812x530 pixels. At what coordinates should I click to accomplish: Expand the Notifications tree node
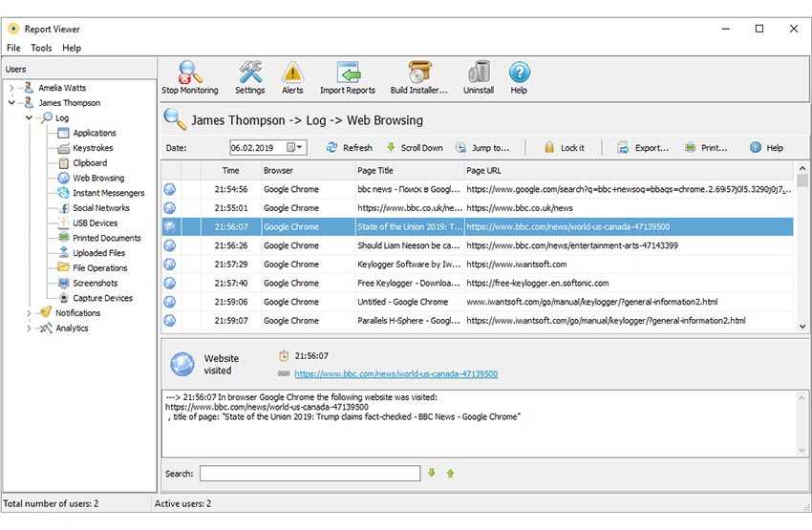tap(30, 313)
